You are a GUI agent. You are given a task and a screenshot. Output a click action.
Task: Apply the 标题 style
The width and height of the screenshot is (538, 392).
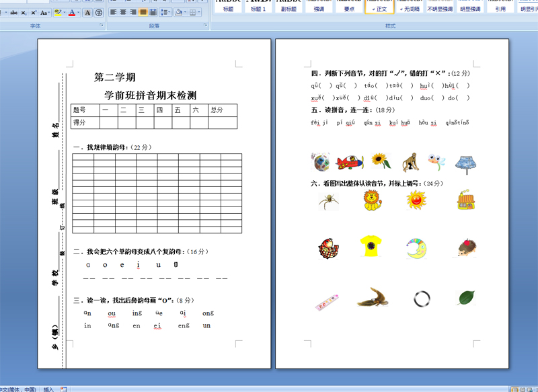228,6
